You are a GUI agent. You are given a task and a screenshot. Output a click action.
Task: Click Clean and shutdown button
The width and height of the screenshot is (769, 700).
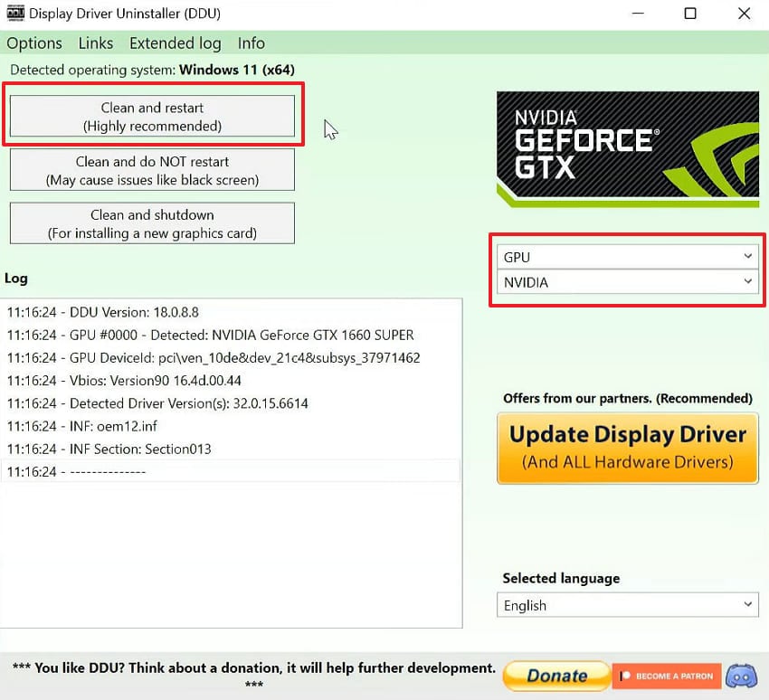(x=153, y=223)
